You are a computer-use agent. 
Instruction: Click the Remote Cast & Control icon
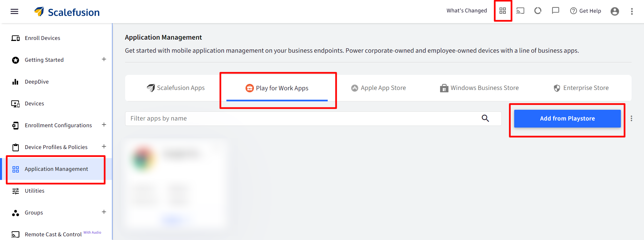tap(15, 234)
